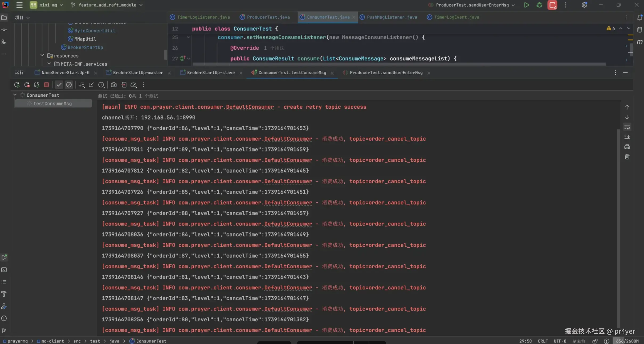Clear all console output trash icon

click(x=627, y=157)
